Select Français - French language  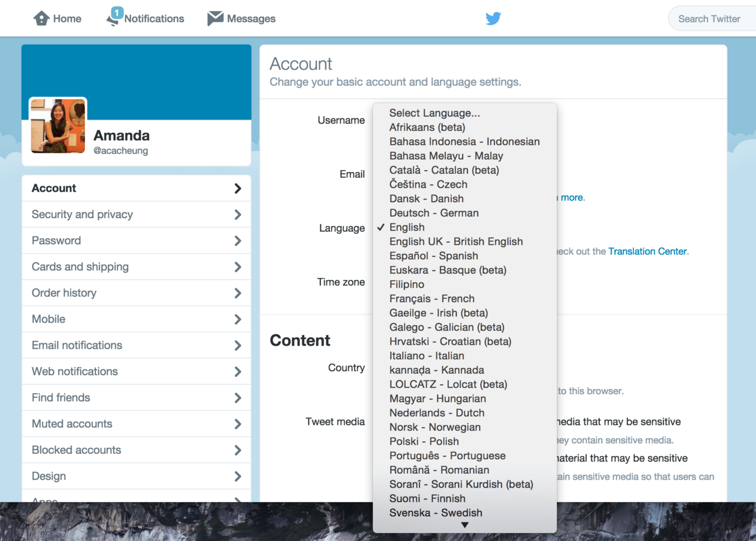click(465, 299)
